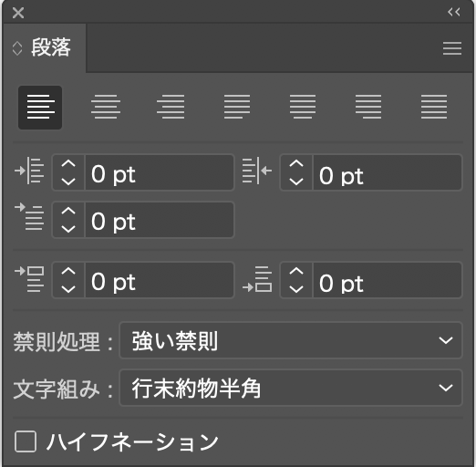
Task: Collapse the panel with double-chevron icon
Action: (454, 12)
